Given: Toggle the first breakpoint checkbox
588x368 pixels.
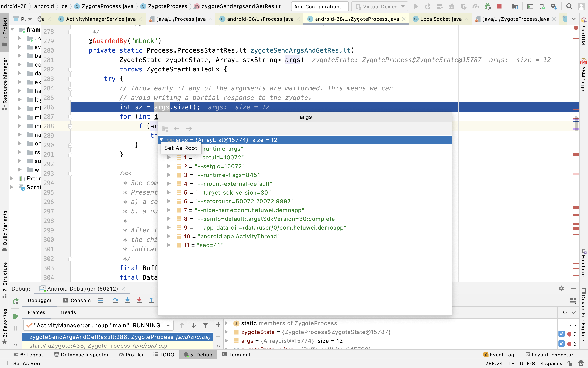Looking at the screenshot, I should pos(562,334).
